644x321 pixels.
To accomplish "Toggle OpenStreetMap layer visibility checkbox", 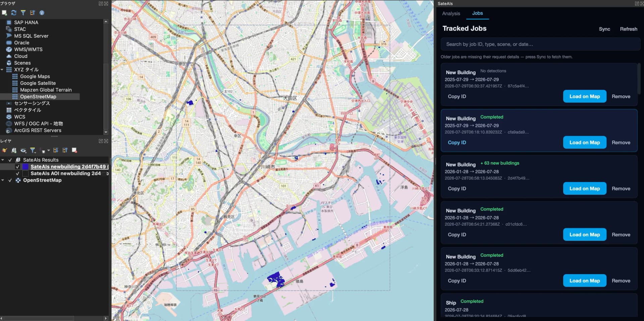I will point(10,180).
